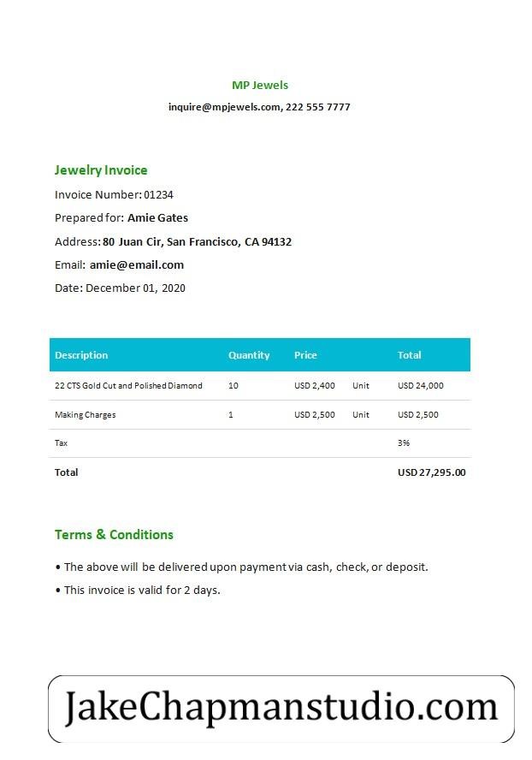Viewport: 532px width, 760px height.
Task: Click the date December 01, 2020
Action: coord(135,288)
